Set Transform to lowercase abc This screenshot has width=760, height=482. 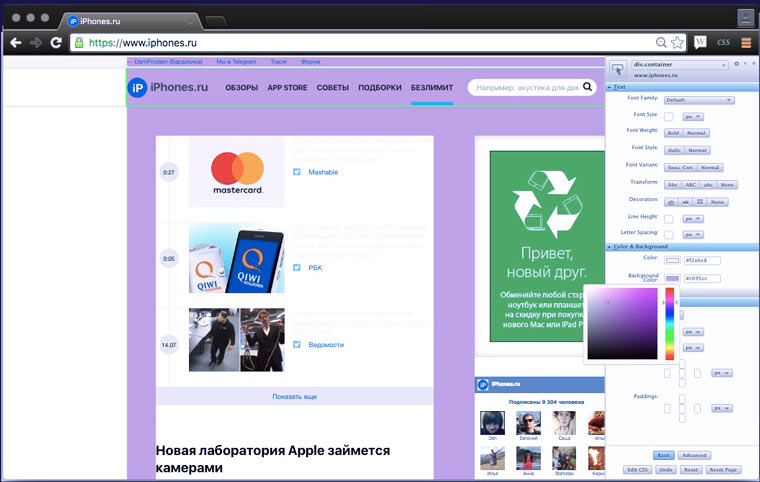(x=708, y=185)
